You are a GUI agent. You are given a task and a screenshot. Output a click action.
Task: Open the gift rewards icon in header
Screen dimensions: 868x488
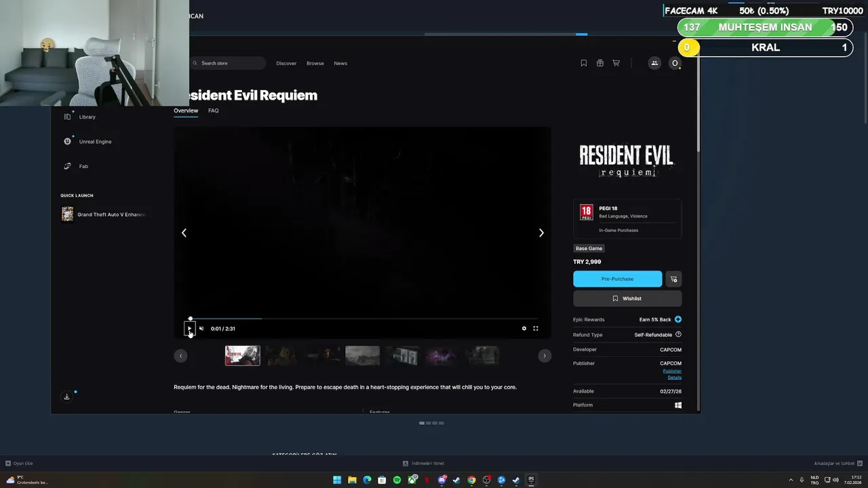[x=600, y=63]
